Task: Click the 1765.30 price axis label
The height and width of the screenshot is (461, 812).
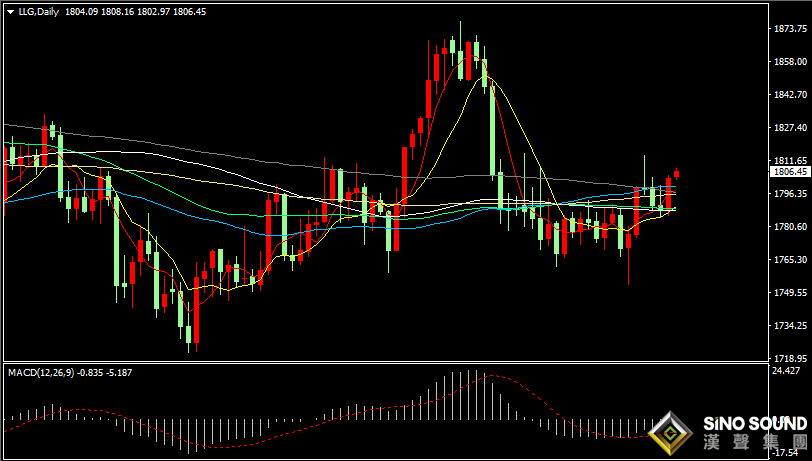Action: [790, 260]
